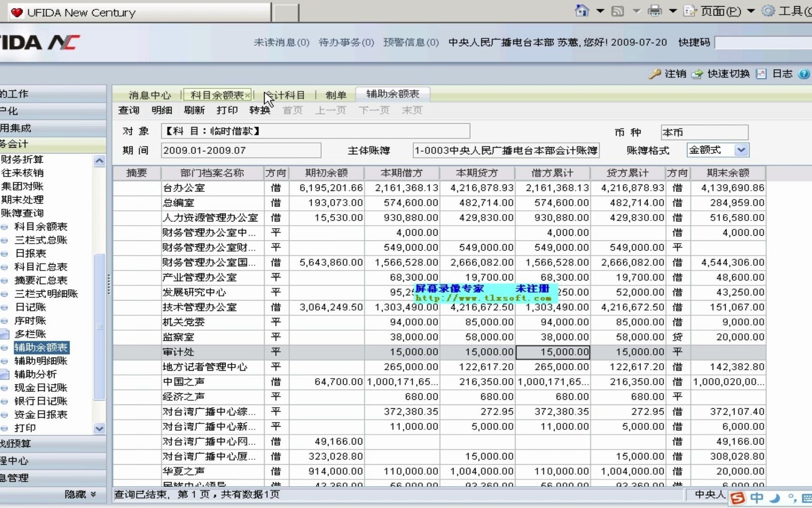Click the 刷新 toolbar button
The height and width of the screenshot is (508, 812).
194,110
